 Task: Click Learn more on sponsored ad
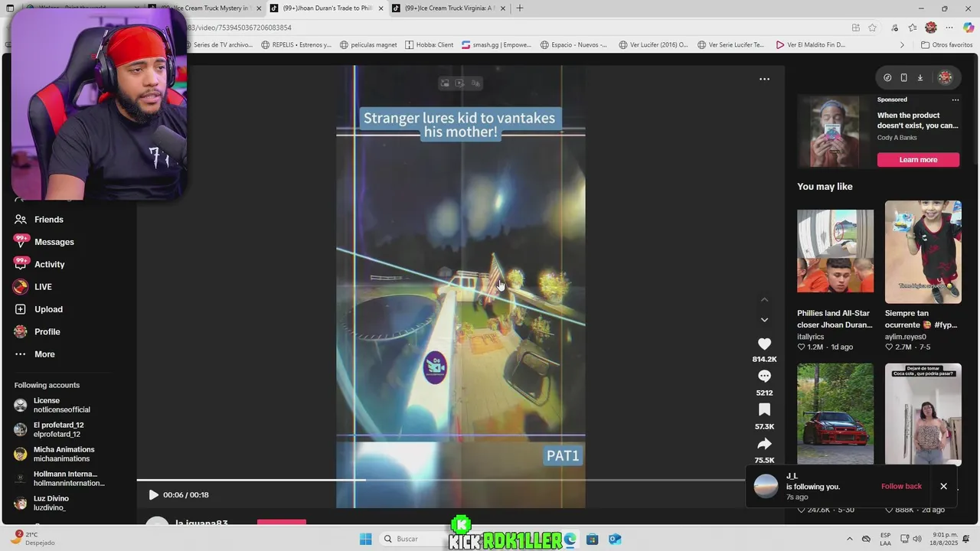(918, 160)
